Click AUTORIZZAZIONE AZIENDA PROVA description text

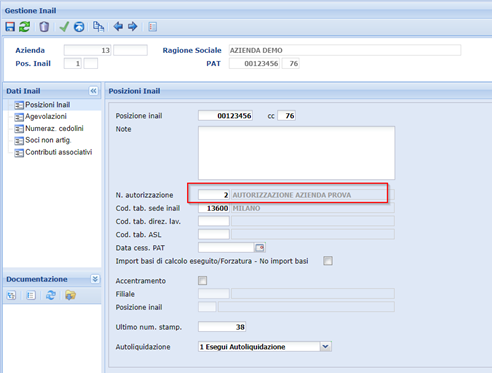coord(292,195)
